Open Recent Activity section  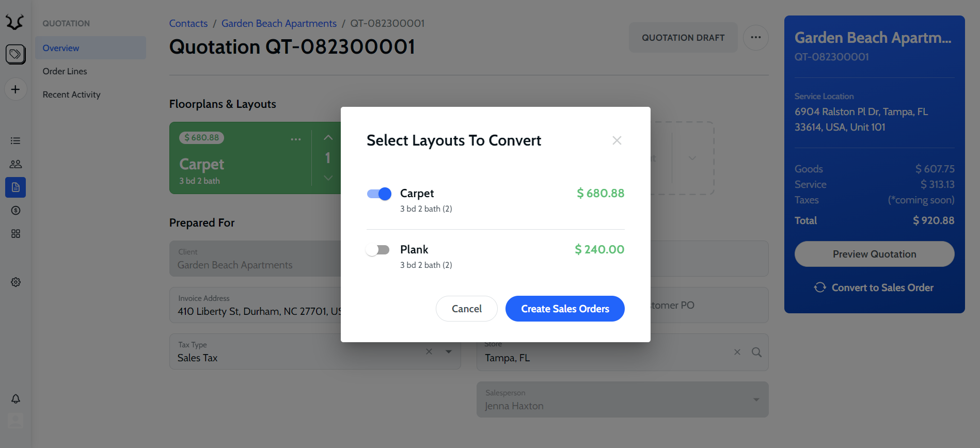click(71, 94)
